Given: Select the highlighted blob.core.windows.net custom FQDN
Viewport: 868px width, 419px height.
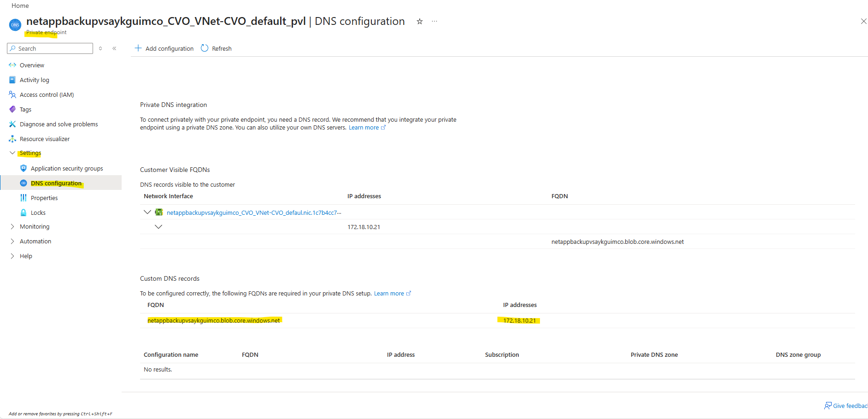Looking at the screenshot, I should pyautogui.click(x=214, y=320).
